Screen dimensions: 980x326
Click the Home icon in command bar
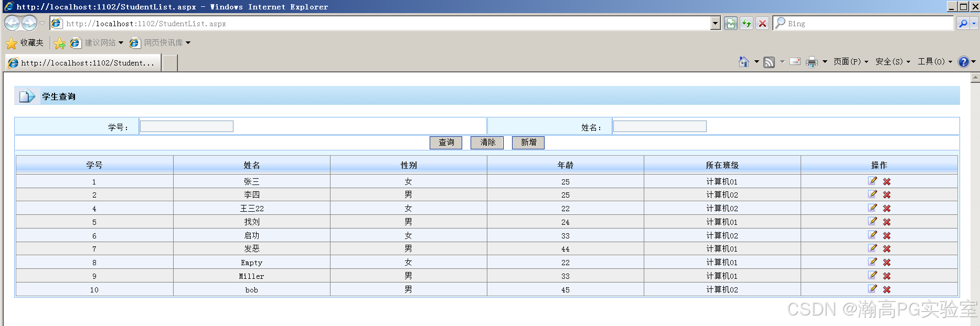pyautogui.click(x=743, y=62)
